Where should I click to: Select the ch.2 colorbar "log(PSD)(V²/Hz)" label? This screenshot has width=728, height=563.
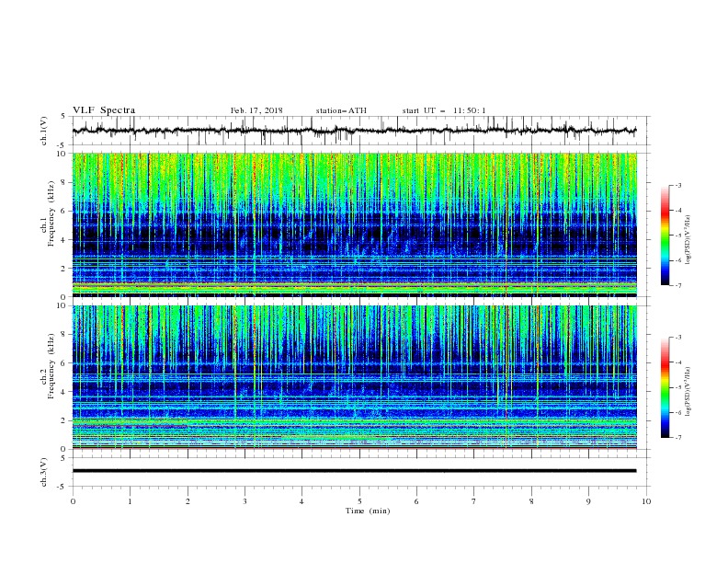tap(688, 392)
